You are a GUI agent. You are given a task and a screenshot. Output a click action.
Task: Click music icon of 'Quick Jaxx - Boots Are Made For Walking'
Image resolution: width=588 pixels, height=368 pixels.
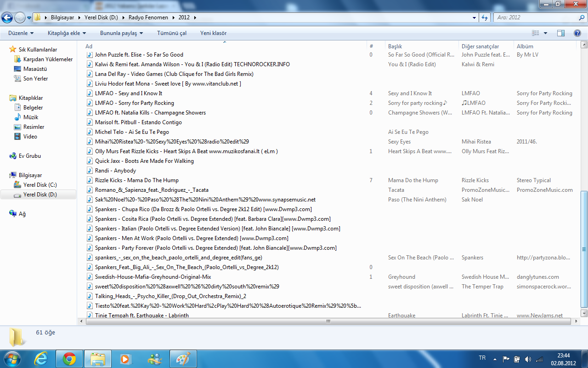pos(90,161)
